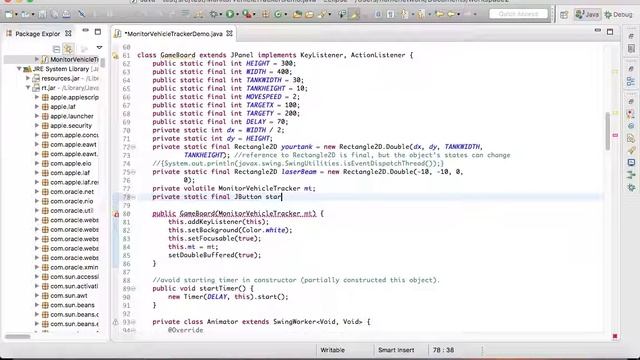
Task: Open the Debug button dropdown arrow
Action: pos(221,15)
